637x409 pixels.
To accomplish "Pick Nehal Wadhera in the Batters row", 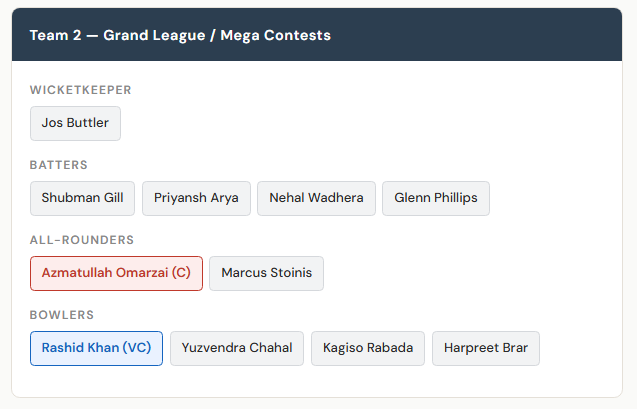I will tap(316, 198).
